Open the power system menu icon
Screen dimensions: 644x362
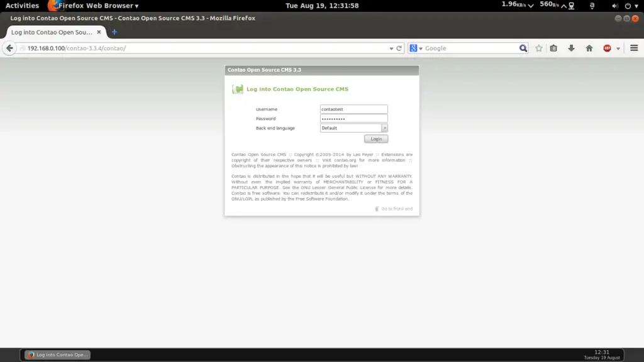(628, 6)
